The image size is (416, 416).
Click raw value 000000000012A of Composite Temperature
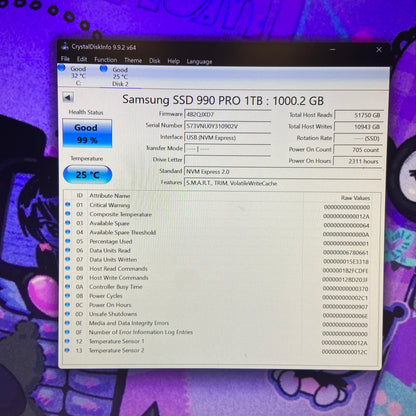pyautogui.click(x=346, y=216)
